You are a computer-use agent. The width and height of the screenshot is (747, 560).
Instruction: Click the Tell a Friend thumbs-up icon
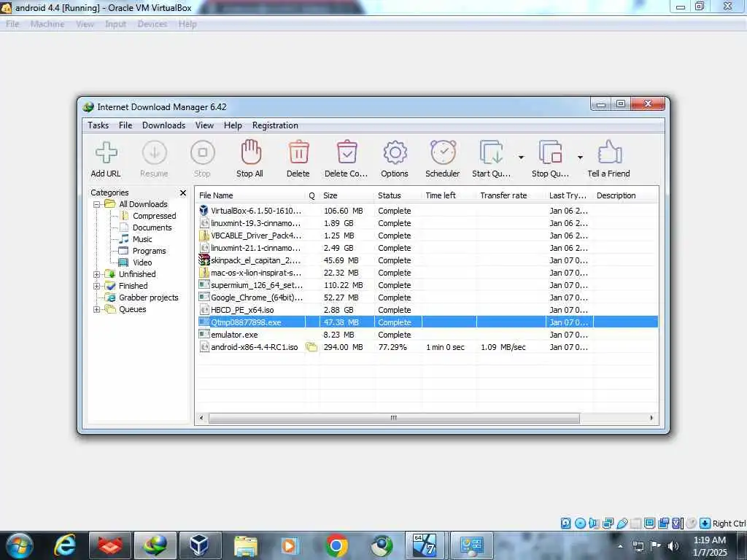pyautogui.click(x=609, y=152)
